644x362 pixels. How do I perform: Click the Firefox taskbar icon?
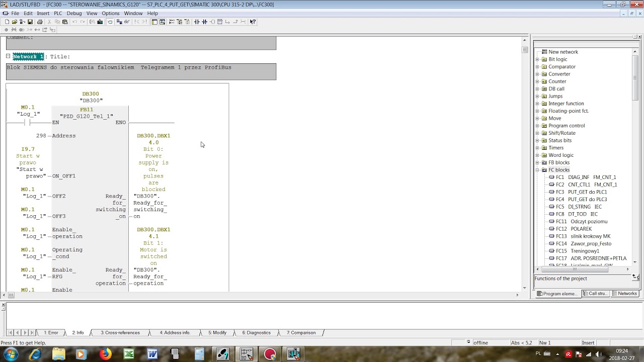click(x=105, y=354)
